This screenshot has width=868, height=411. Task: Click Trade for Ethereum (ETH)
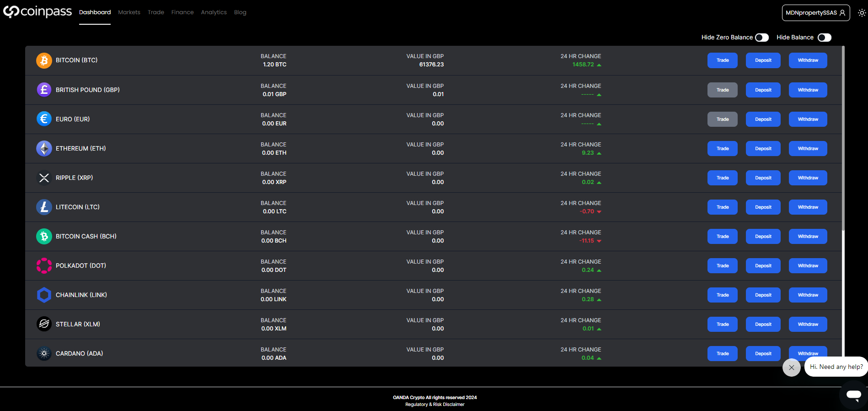coord(723,148)
